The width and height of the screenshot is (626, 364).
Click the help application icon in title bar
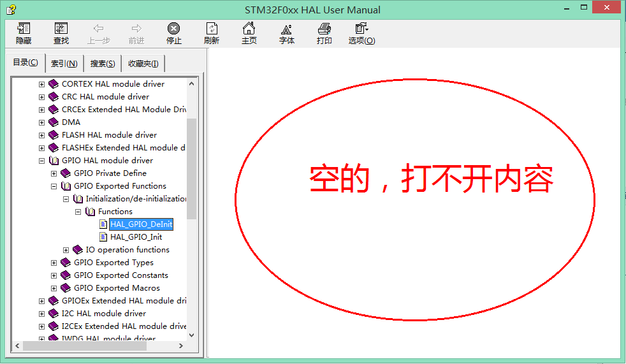(11, 9)
